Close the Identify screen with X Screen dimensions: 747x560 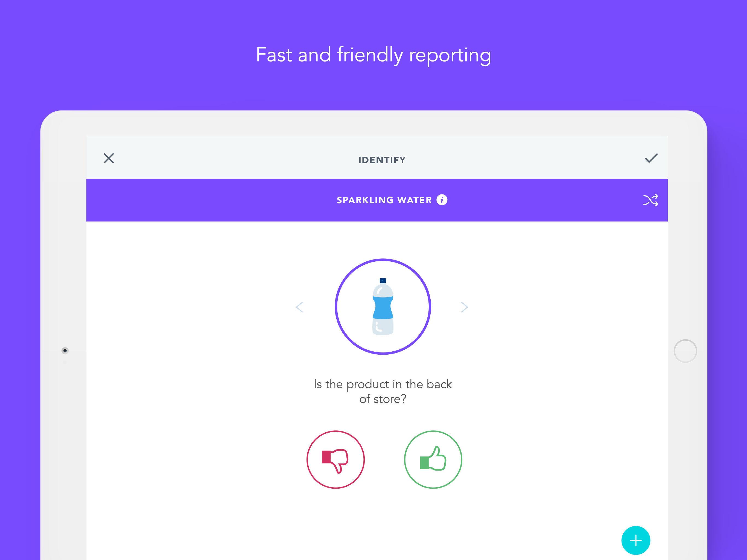click(x=109, y=158)
